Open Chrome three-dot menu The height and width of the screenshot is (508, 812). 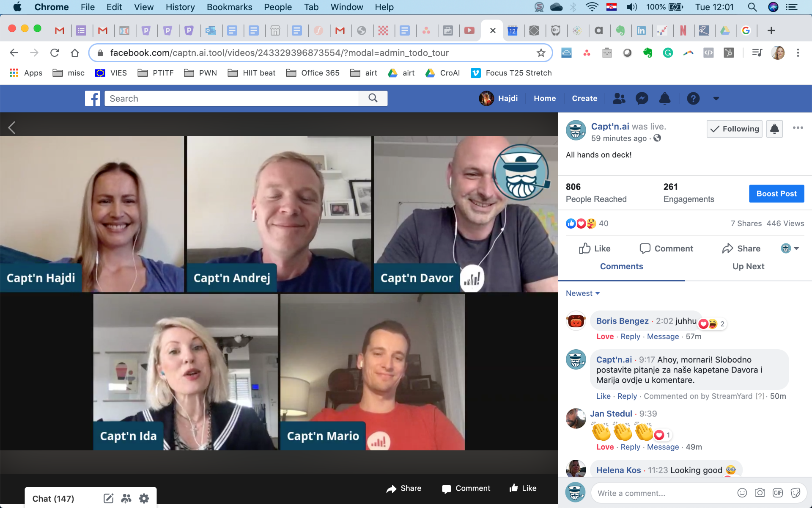tap(798, 52)
